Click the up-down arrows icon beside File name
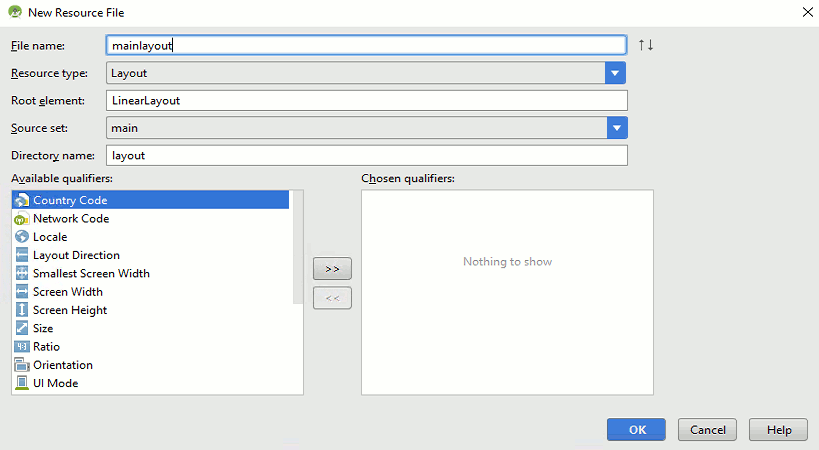The height and width of the screenshot is (450, 819). [646, 45]
